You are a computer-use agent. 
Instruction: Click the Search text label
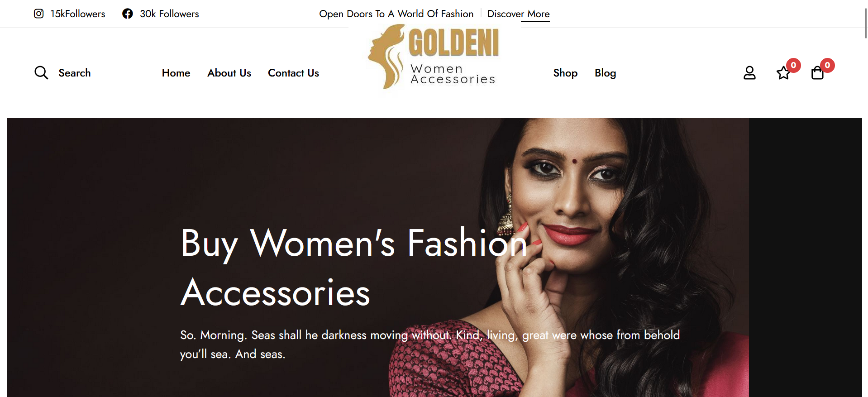point(75,73)
